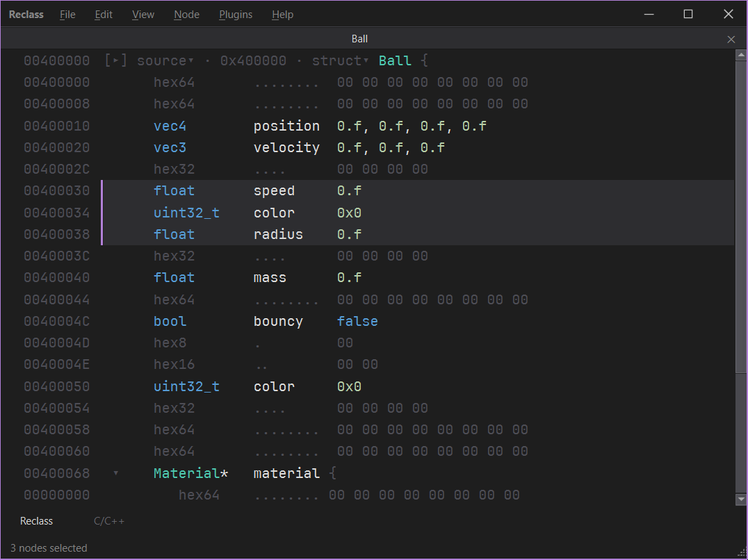Select the hex64 node at 00400058

point(174,429)
